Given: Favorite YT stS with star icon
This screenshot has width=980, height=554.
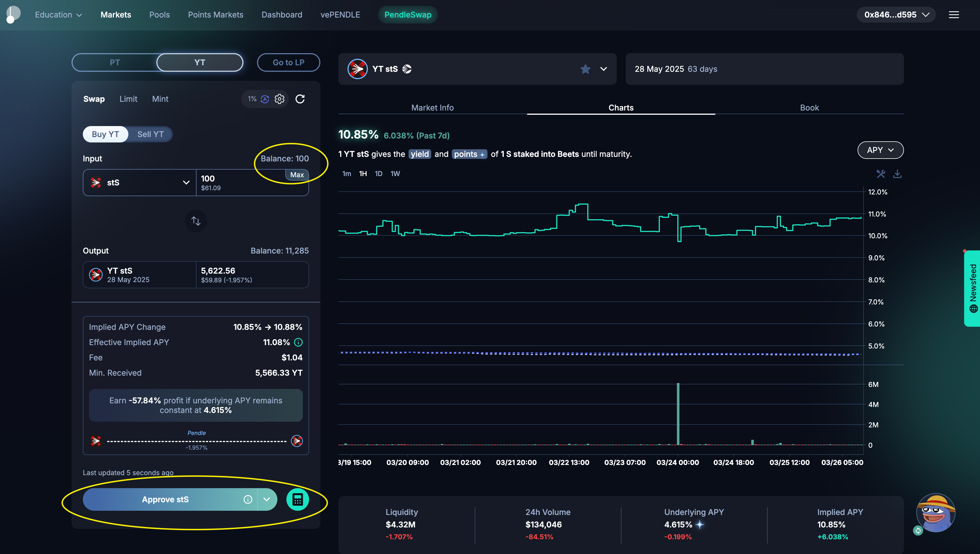Looking at the screenshot, I should click(x=585, y=69).
